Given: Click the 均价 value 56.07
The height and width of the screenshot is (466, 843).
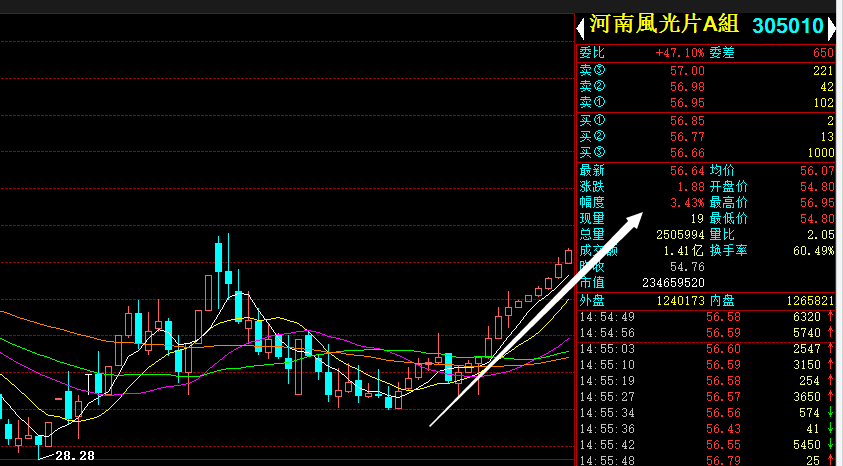Looking at the screenshot, I should (817, 171).
